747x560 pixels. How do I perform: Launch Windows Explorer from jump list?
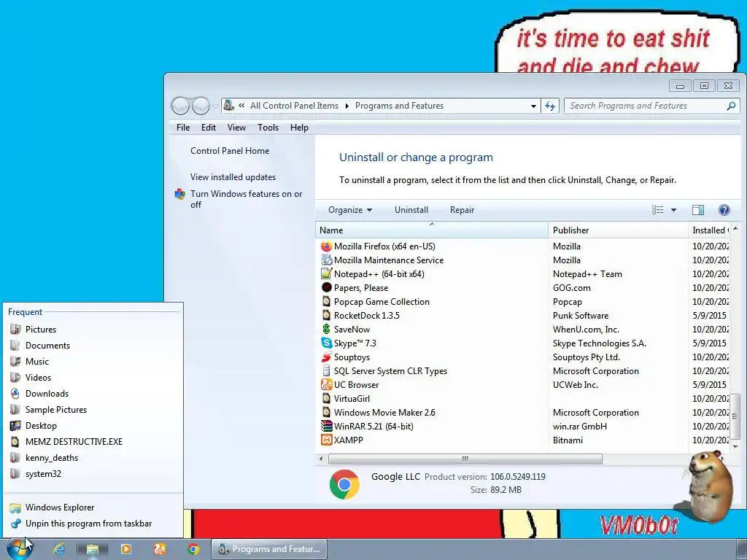[93, 507]
